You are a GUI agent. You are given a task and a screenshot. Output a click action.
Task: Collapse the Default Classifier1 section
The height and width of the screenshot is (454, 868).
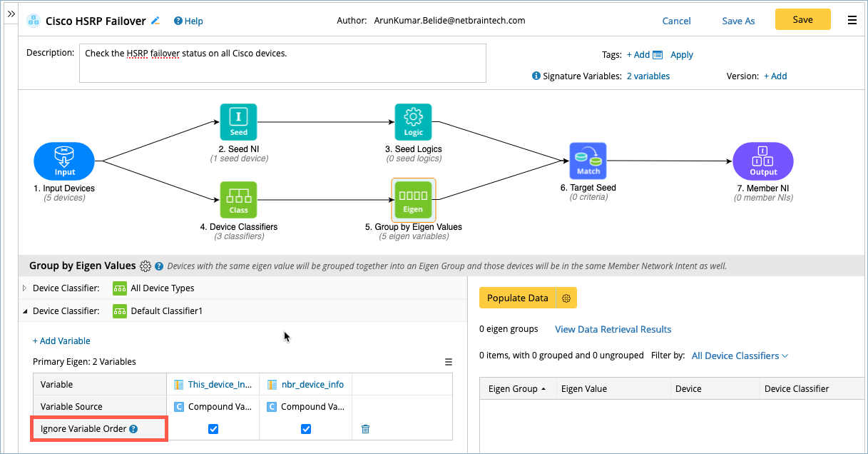(25, 311)
